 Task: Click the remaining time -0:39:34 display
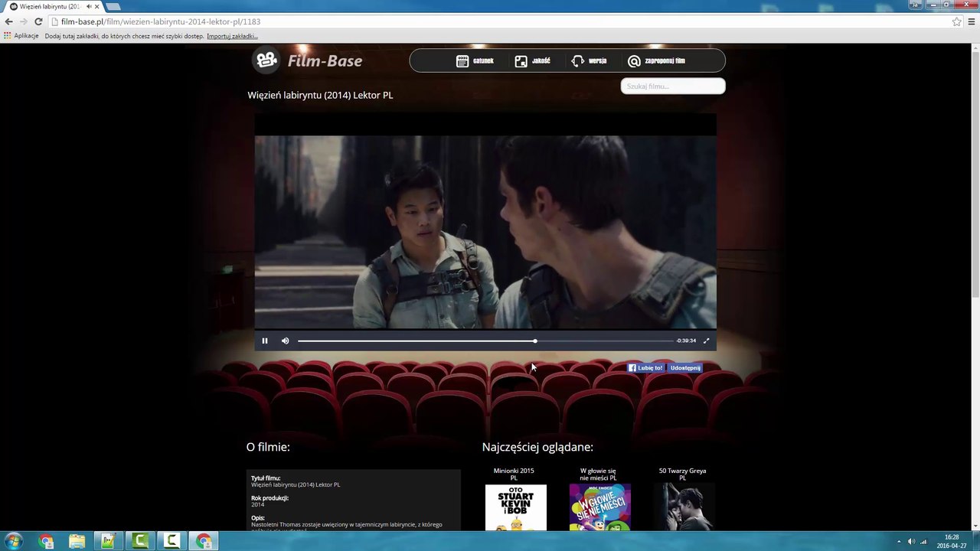click(x=686, y=341)
